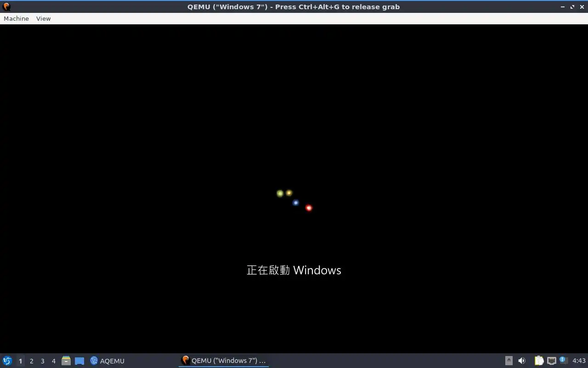Switch to workspace 1
The height and width of the screenshot is (368, 588).
click(x=20, y=361)
